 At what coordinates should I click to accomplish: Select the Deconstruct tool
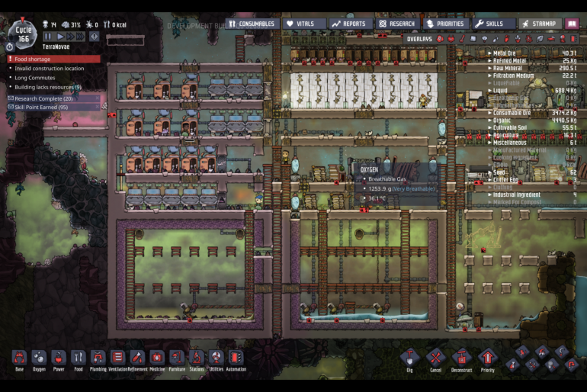tap(461, 358)
